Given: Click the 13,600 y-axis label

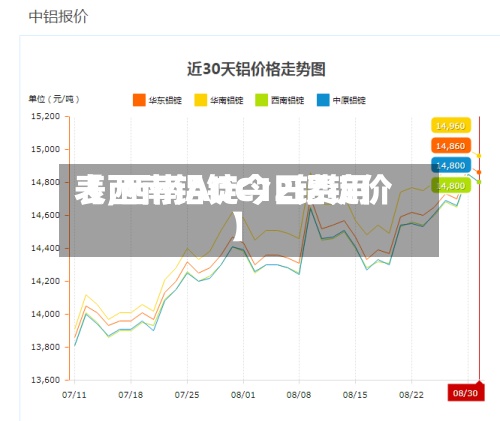Looking at the screenshot, I should point(46,380).
